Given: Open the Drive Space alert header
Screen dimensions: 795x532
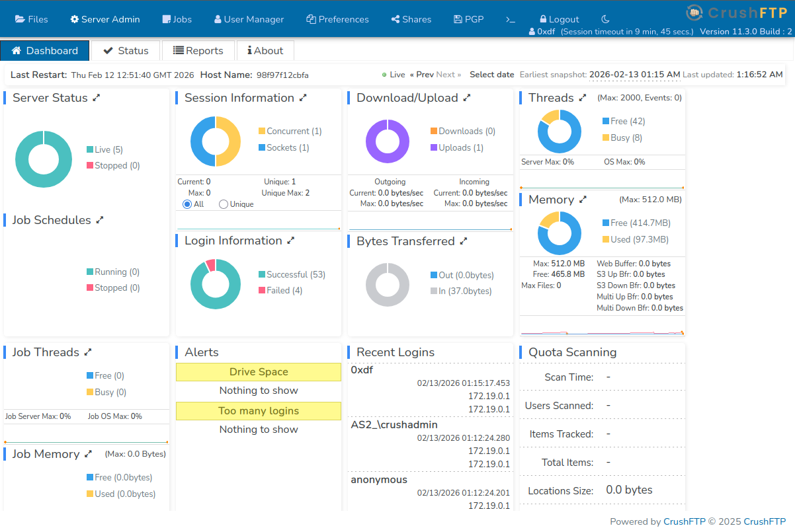Looking at the screenshot, I should 259,372.
